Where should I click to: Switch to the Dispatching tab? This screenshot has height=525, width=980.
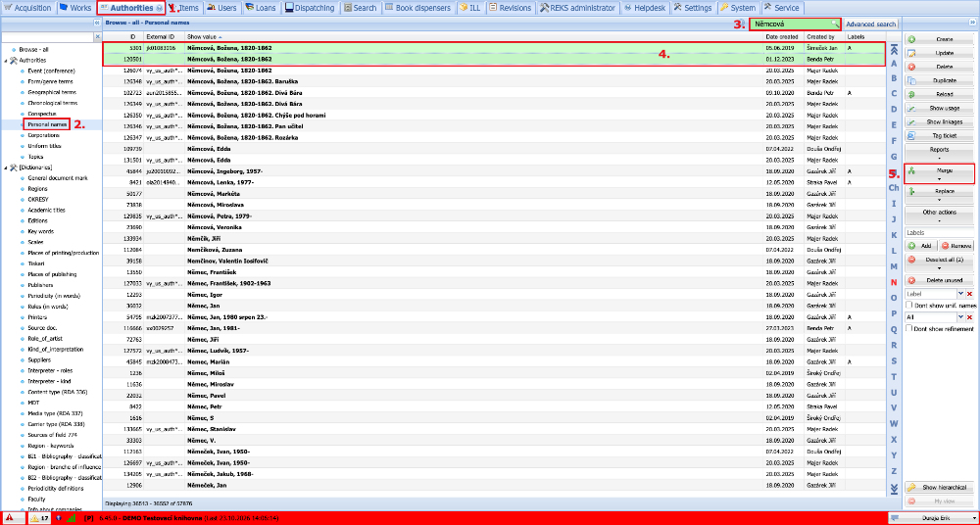pos(309,8)
